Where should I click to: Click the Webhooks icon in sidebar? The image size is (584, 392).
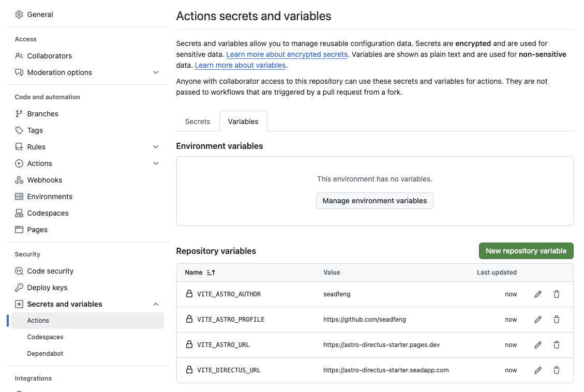[x=19, y=180]
